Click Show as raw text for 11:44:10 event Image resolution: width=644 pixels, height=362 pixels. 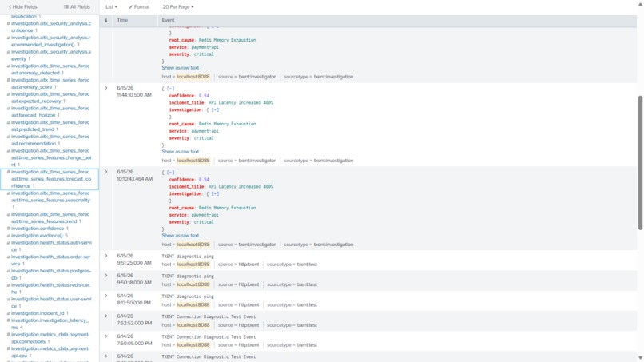click(181, 152)
